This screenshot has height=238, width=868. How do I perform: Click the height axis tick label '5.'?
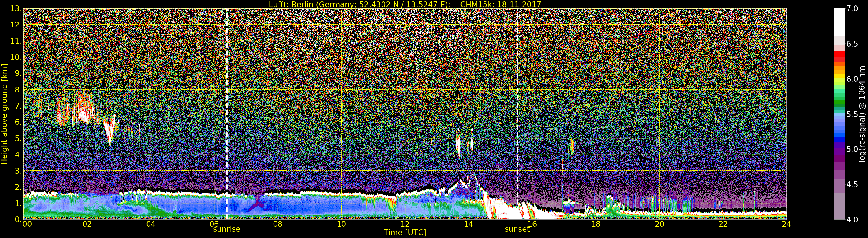coord(18,138)
